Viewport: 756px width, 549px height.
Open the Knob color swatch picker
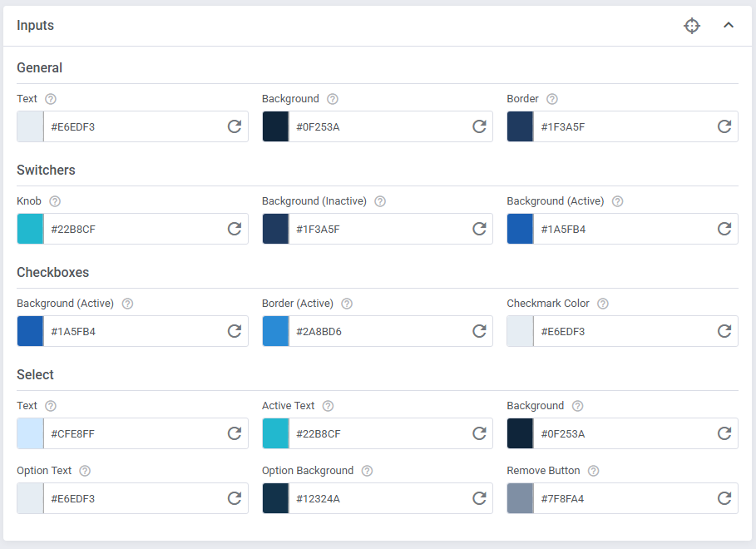[30, 229]
